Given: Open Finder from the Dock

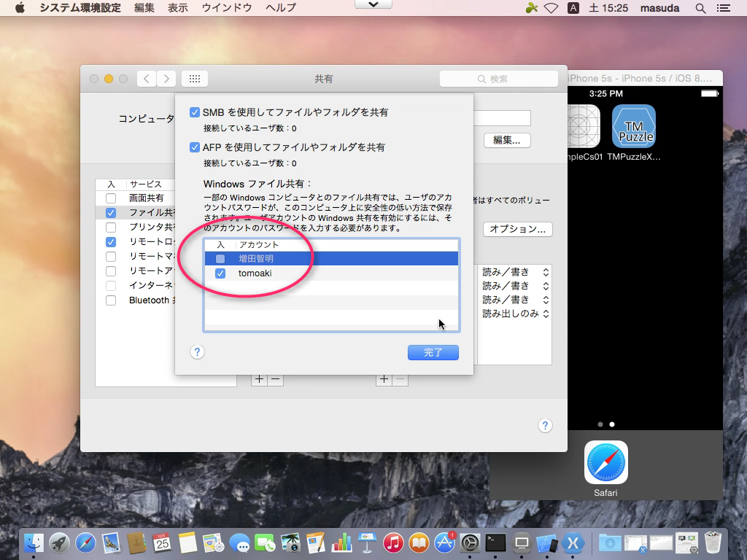Looking at the screenshot, I should coord(34,542).
